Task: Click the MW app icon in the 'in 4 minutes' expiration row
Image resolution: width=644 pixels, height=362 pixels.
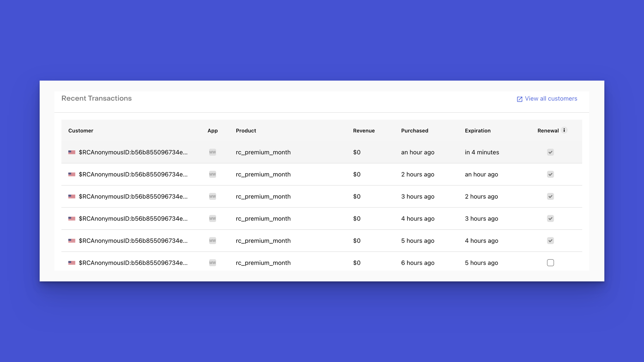Action: coord(213,152)
